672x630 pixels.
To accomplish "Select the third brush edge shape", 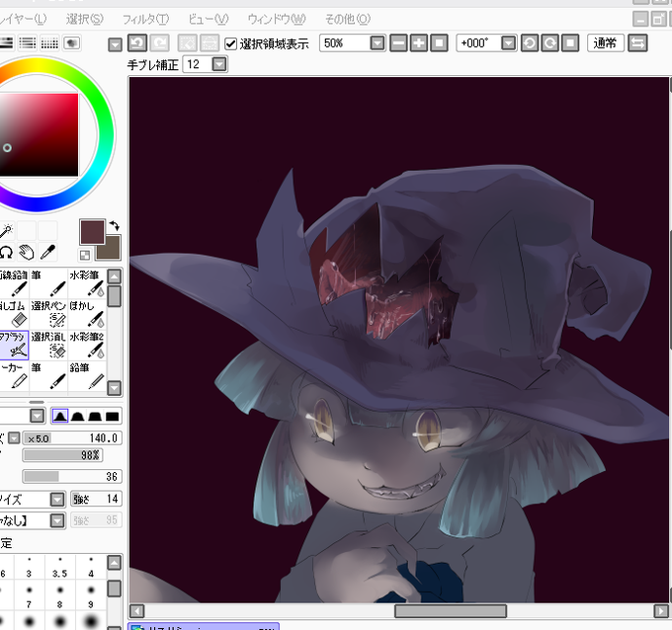I will pyautogui.click(x=95, y=416).
